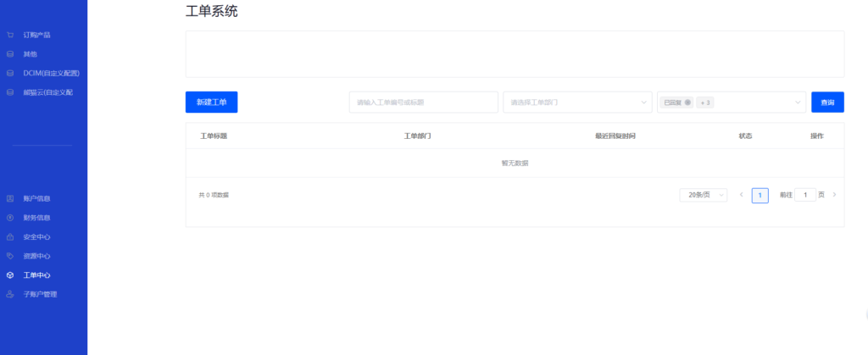Go to next page using right arrow
Image resolution: width=868 pixels, height=355 pixels.
[x=834, y=195]
